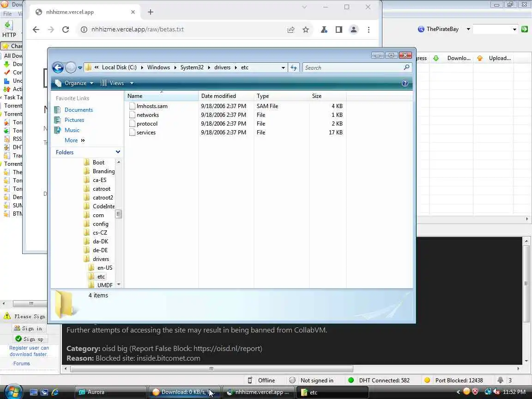
Task: Sort files by Date modified column
Action: coord(226,96)
